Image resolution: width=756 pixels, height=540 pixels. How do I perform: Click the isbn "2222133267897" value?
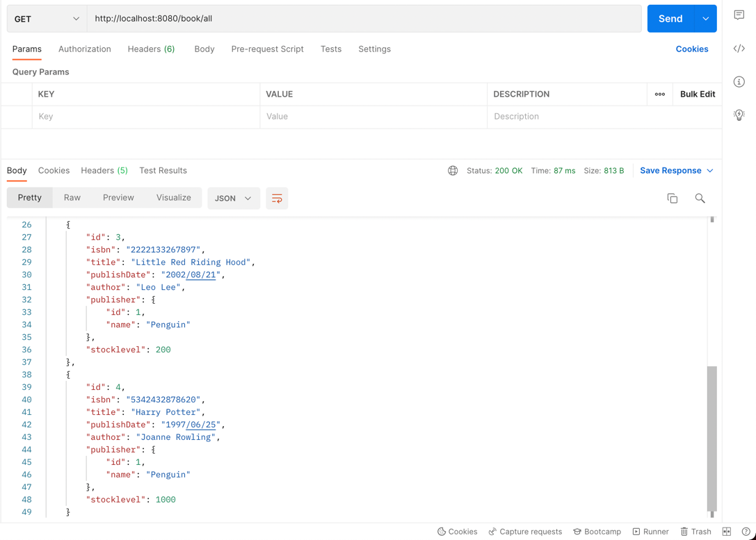(x=163, y=249)
